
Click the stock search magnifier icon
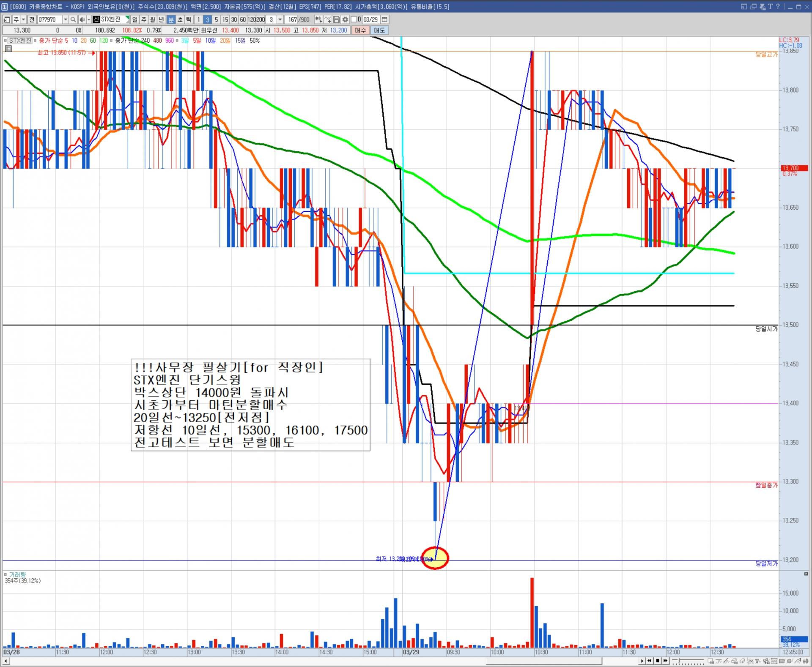click(73, 19)
